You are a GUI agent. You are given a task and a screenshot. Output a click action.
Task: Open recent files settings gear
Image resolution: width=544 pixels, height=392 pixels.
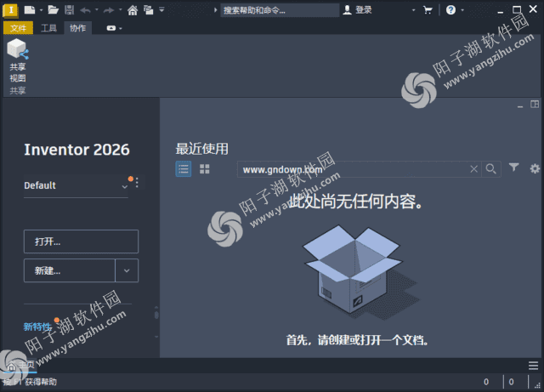pos(535,168)
